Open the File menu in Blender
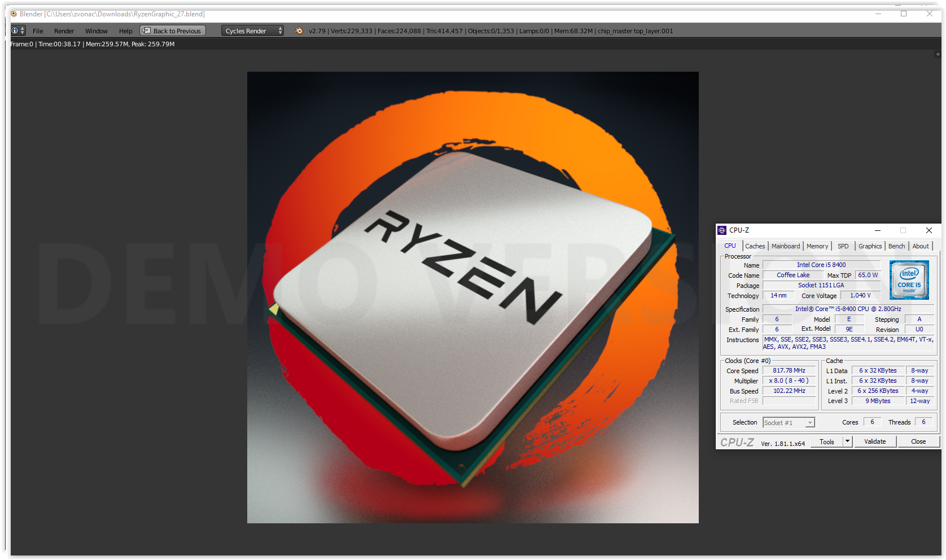 point(38,31)
